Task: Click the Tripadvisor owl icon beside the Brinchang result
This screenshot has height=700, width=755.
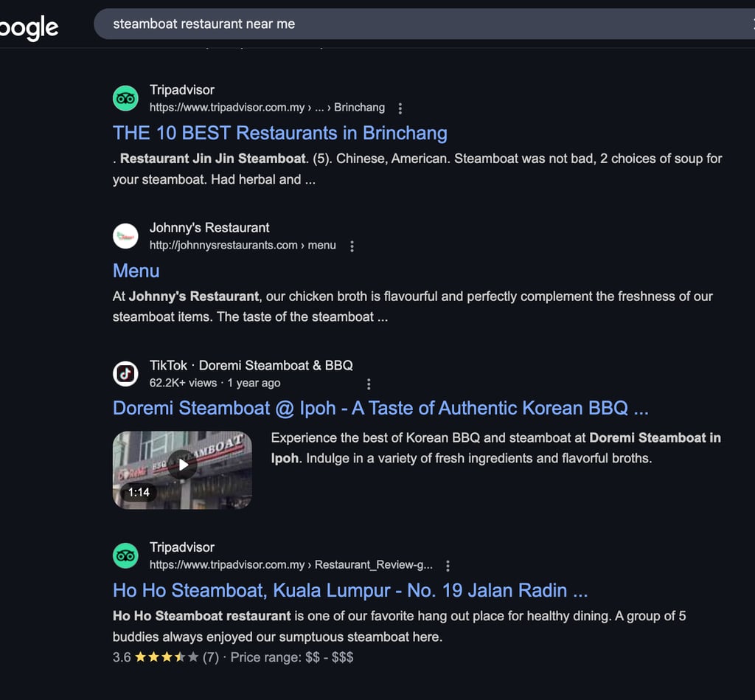Action: click(x=125, y=99)
